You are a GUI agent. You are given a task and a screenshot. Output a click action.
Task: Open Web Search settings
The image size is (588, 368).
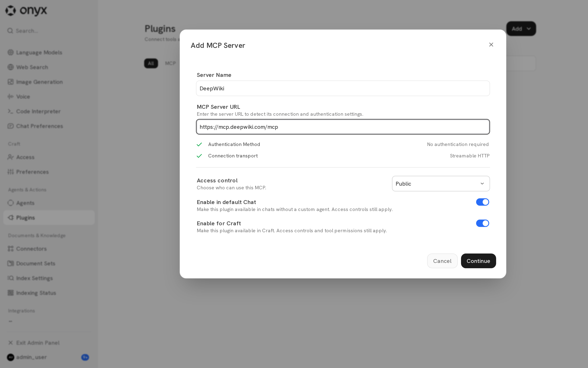point(49,67)
